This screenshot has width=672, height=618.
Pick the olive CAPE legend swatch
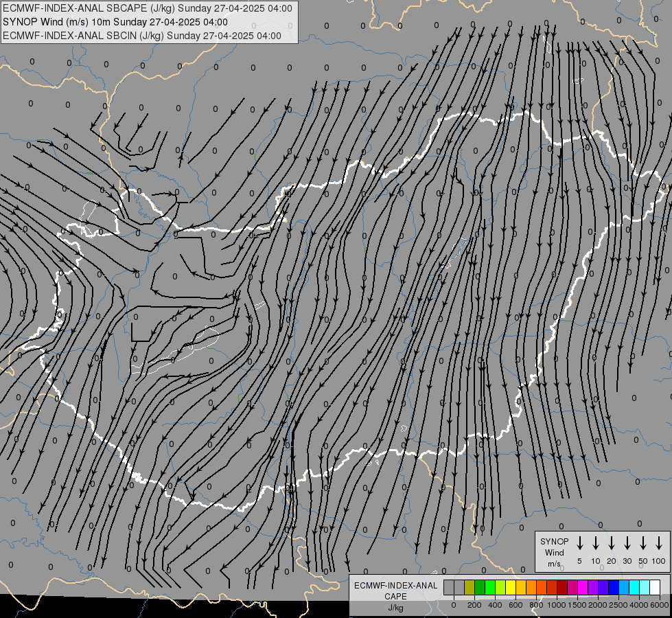pyautogui.click(x=470, y=587)
